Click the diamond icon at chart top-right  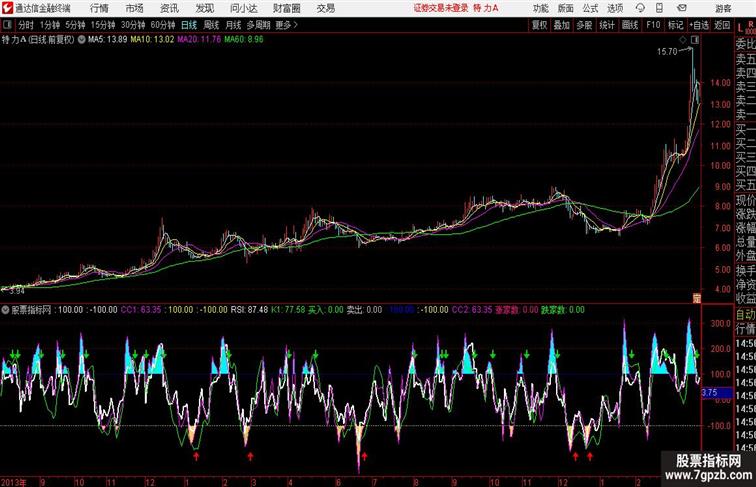point(683,40)
